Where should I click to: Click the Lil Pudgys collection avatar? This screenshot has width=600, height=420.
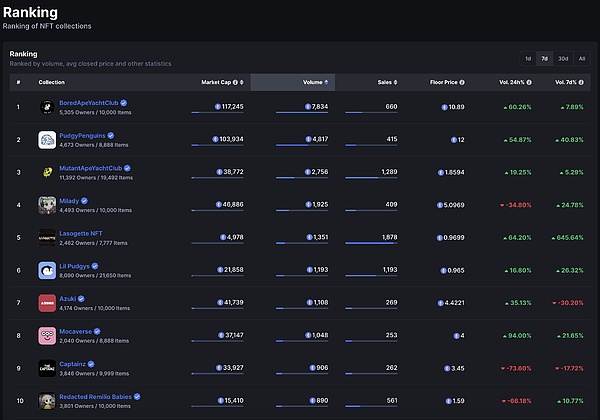pyautogui.click(x=47, y=270)
